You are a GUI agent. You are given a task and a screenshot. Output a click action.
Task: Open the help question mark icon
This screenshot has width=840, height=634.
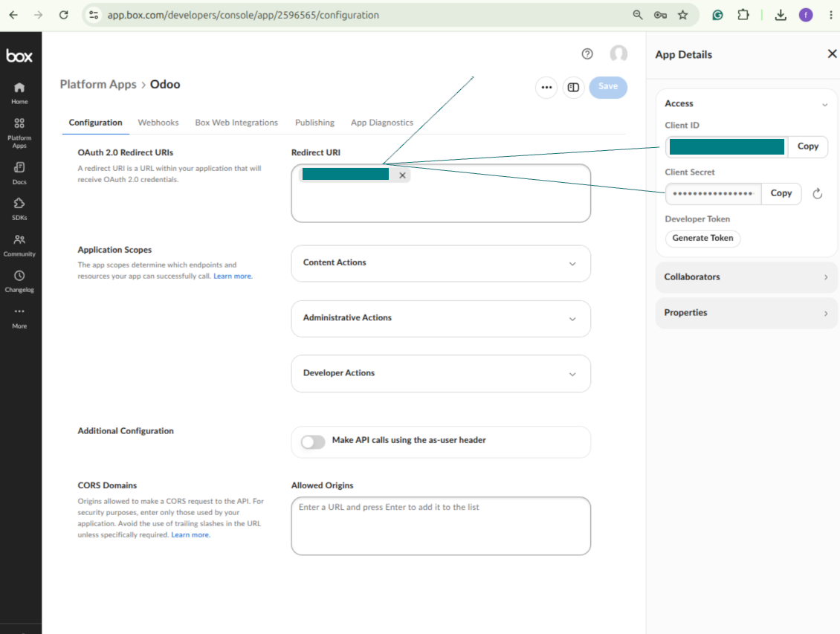point(587,54)
